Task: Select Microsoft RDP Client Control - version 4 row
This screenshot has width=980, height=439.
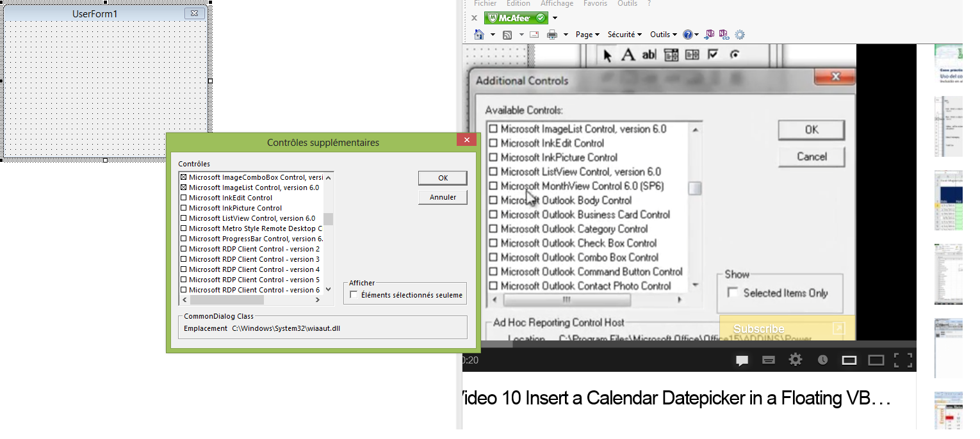Action: pos(251,269)
